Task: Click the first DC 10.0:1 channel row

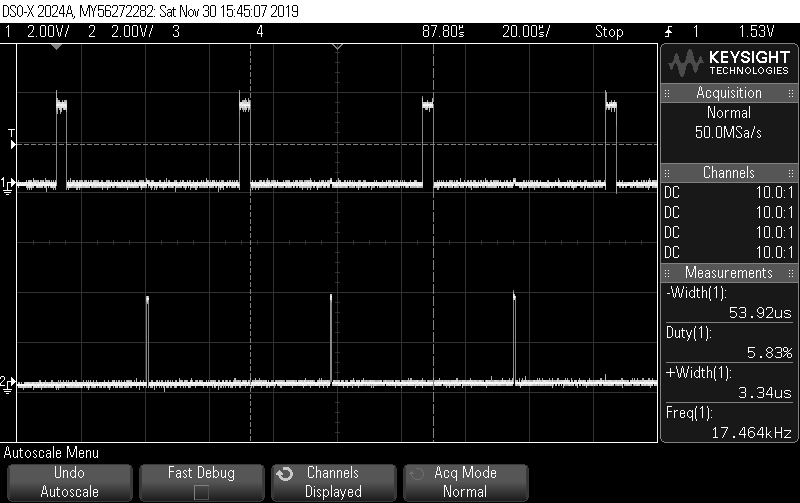Action: pos(729,192)
